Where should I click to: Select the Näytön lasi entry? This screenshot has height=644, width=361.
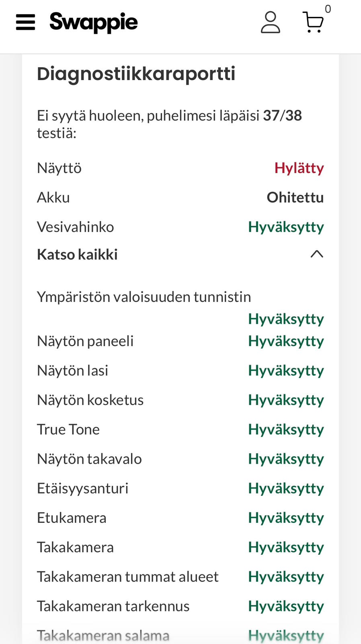pos(72,370)
